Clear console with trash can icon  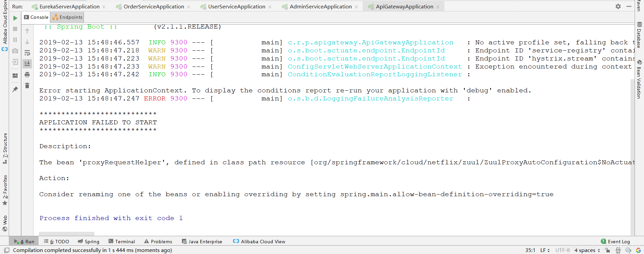[27, 86]
